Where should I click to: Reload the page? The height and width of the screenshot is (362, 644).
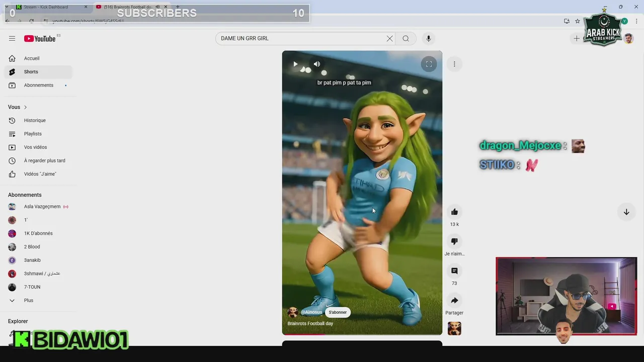(31, 21)
